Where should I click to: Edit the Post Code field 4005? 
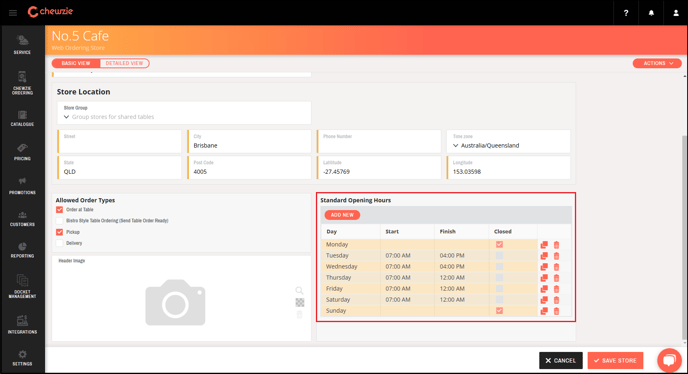(249, 168)
